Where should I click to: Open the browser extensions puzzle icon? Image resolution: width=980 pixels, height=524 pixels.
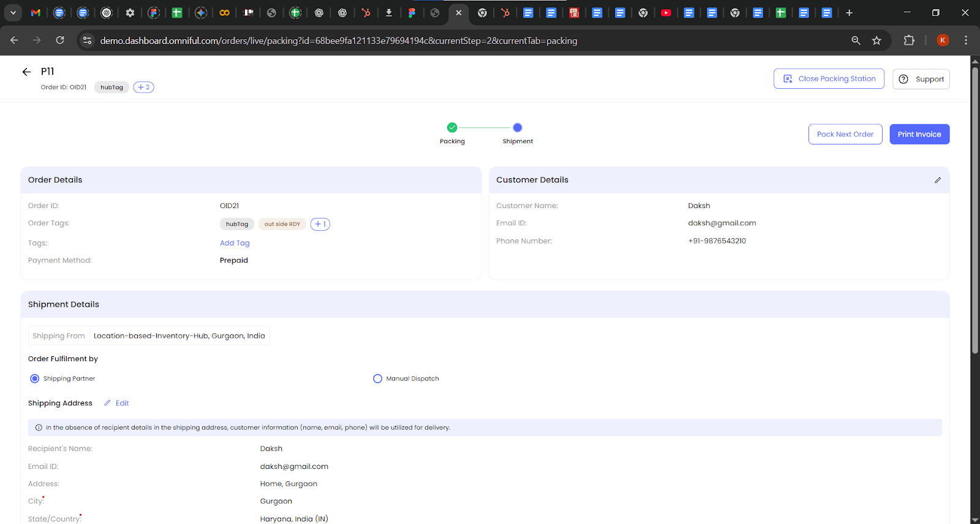(x=909, y=40)
